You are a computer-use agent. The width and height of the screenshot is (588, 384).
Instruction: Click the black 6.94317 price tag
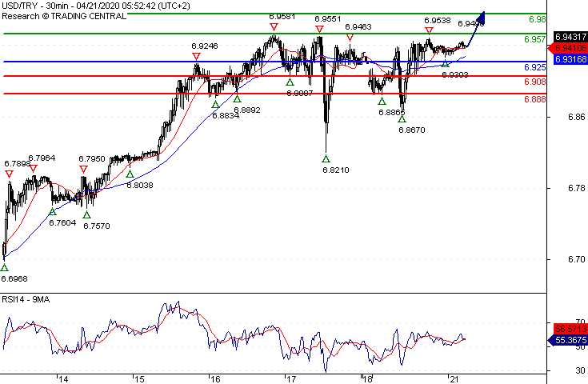[x=570, y=37]
